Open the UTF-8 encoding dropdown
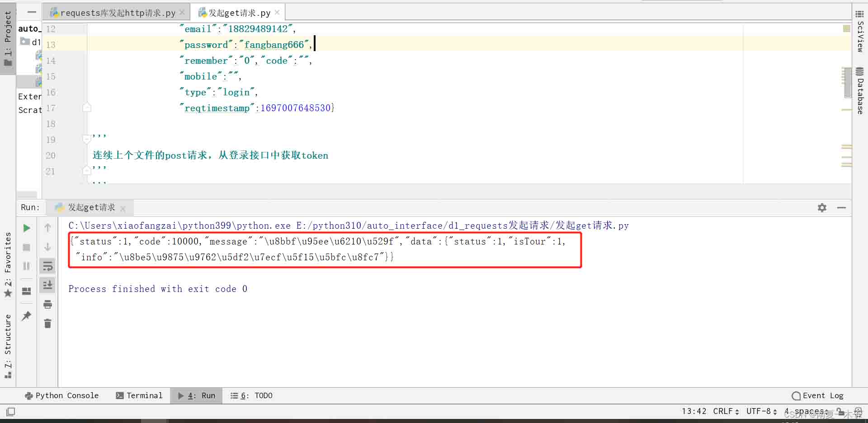The height and width of the screenshot is (423, 868). (x=760, y=411)
